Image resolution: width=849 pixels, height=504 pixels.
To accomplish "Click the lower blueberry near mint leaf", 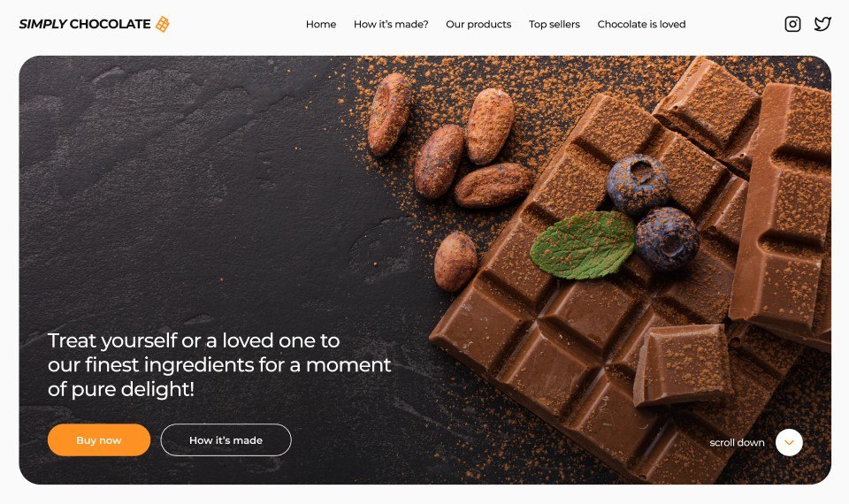I will [667, 239].
